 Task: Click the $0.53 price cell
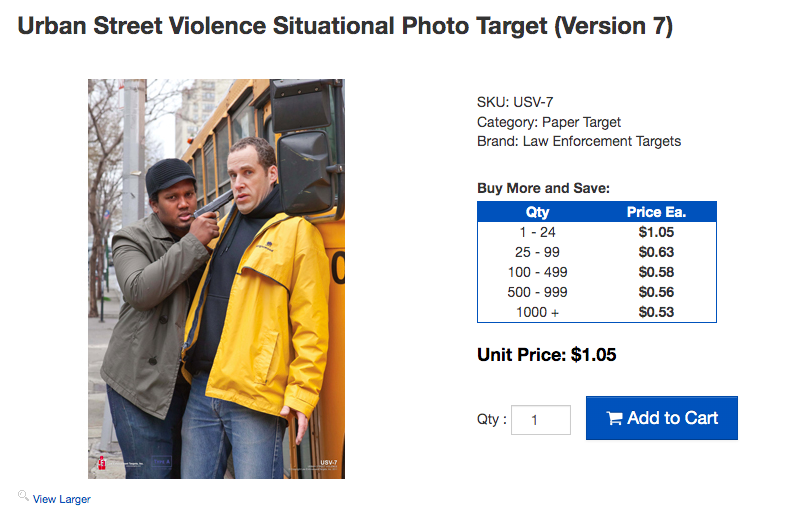pyautogui.click(x=656, y=312)
